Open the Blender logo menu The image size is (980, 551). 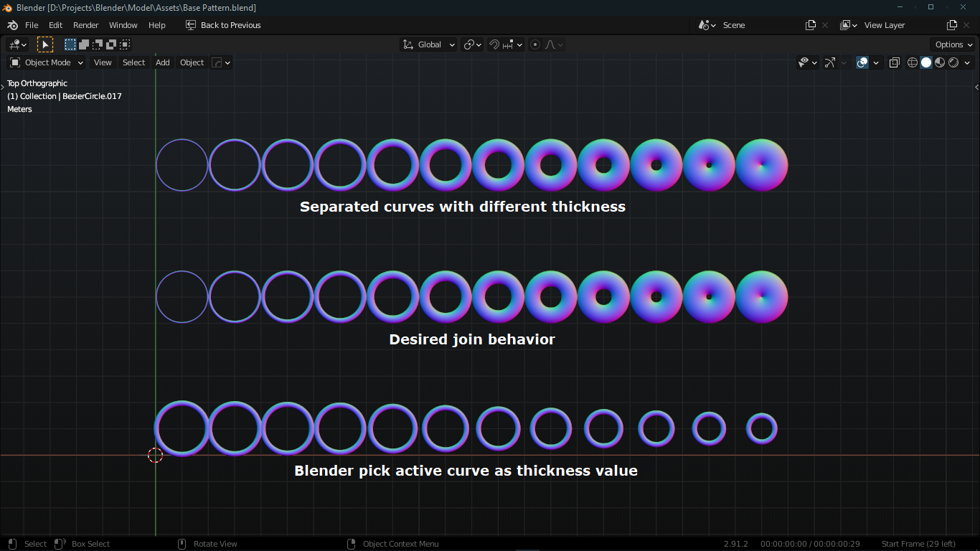click(12, 25)
